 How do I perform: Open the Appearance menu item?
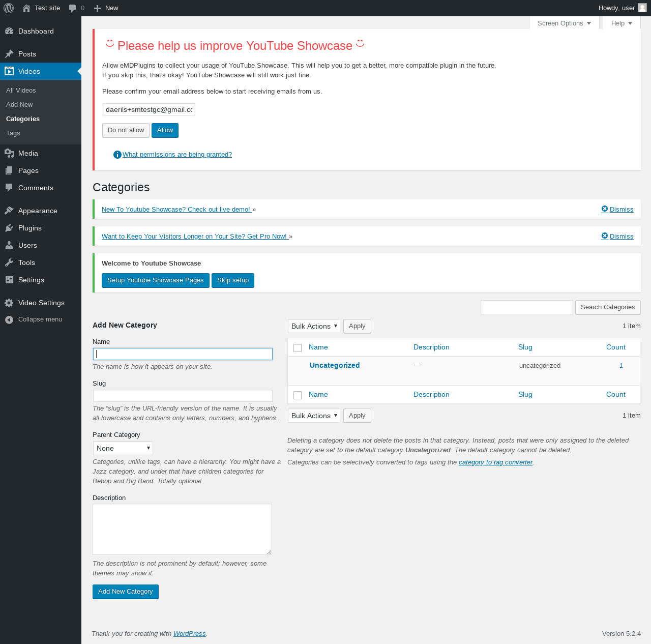tap(41, 211)
